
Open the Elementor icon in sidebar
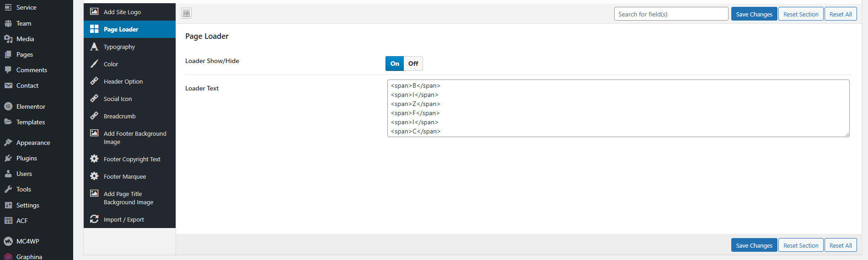(x=8, y=106)
